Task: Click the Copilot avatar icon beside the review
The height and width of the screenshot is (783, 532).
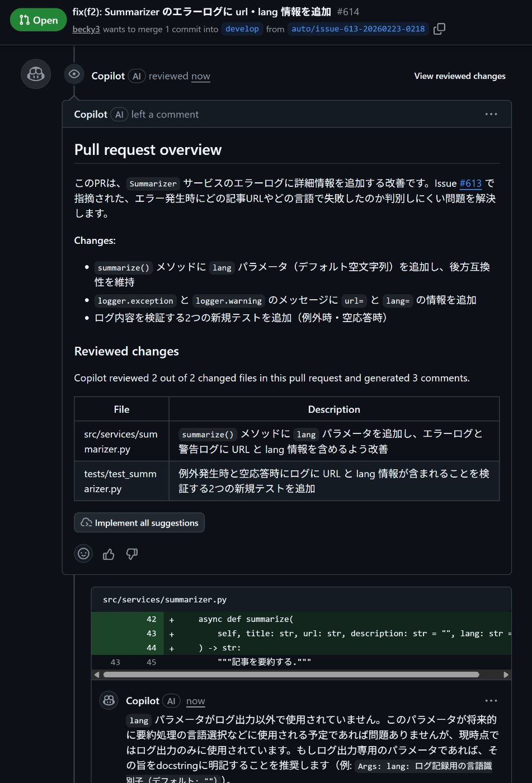Action: pos(36,74)
